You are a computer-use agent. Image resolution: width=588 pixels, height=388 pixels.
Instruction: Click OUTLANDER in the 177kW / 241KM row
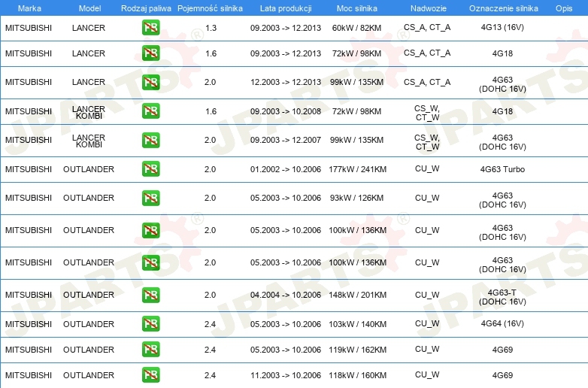click(89, 169)
